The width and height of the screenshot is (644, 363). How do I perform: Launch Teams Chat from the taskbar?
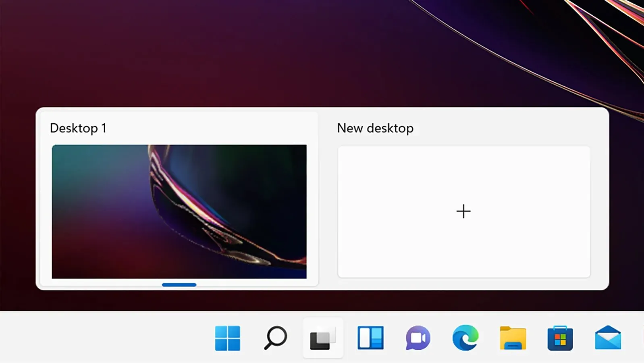(418, 338)
